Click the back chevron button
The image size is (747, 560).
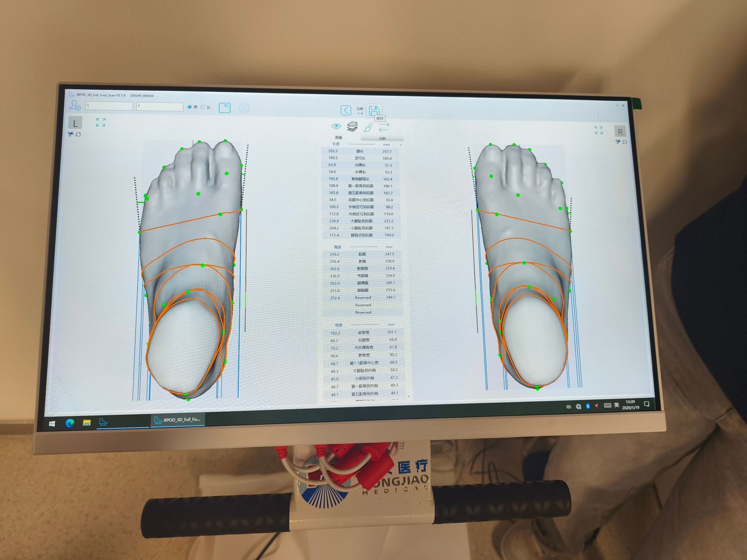tap(345, 110)
